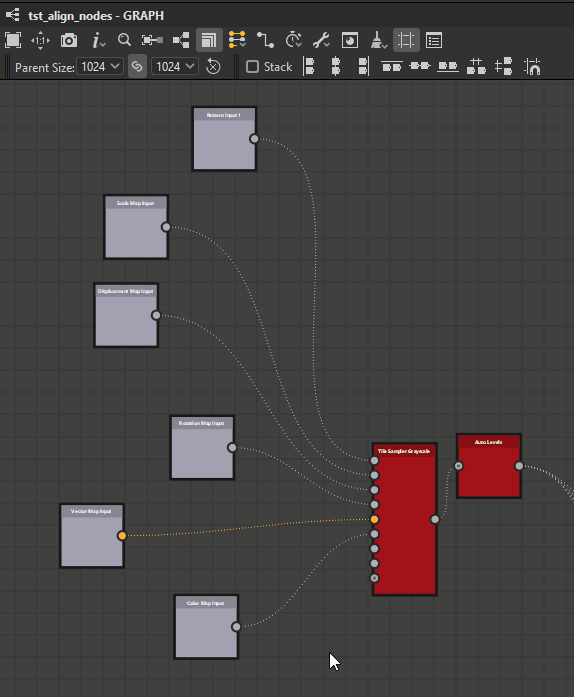
Task: Click the orange Vector Map Input connector
Action: click(122, 536)
